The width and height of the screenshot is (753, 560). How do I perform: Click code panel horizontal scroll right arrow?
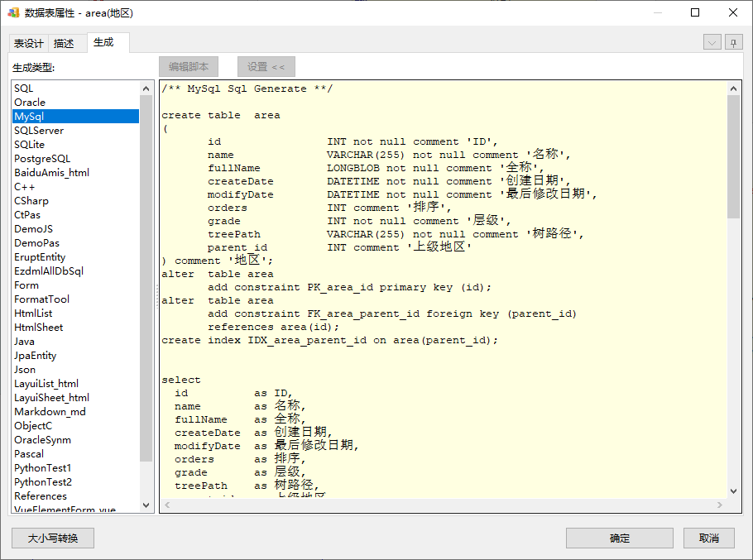[x=719, y=505]
